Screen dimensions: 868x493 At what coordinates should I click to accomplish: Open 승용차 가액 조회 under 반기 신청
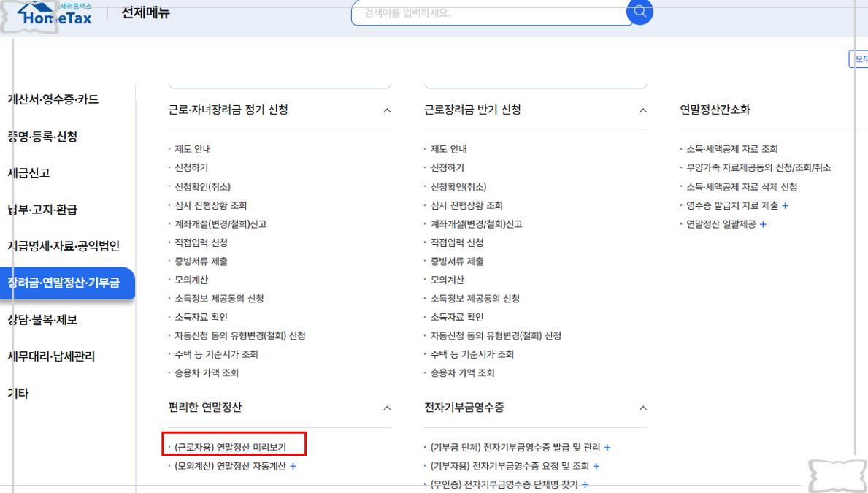click(x=462, y=373)
